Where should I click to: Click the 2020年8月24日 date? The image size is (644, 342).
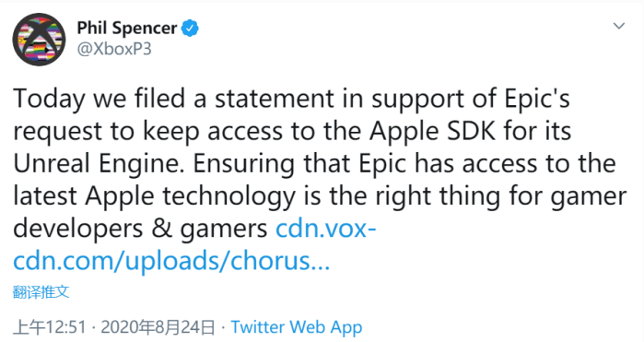tap(158, 327)
